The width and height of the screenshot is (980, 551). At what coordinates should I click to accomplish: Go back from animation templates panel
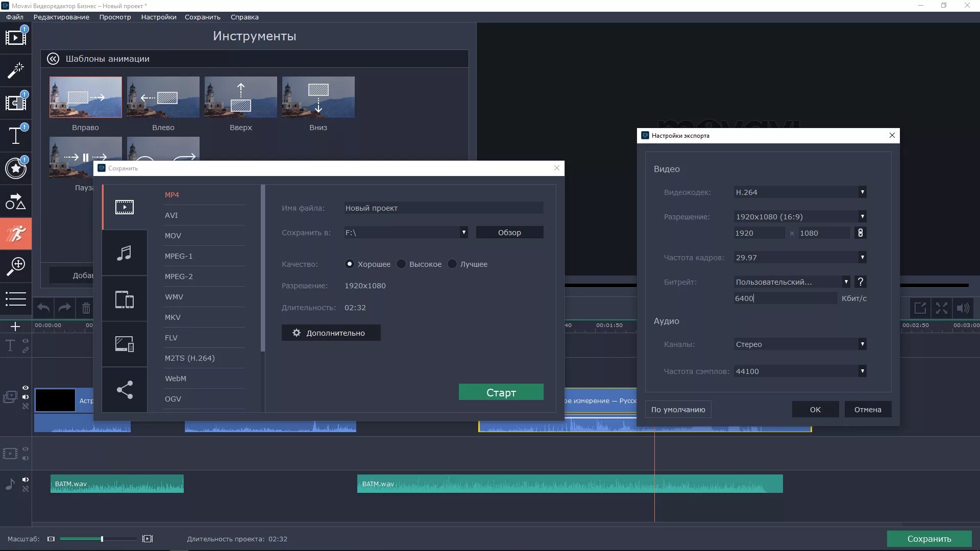[53, 59]
